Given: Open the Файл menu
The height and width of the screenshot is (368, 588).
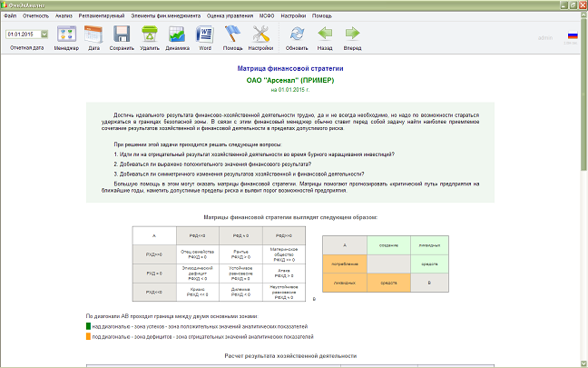Looking at the screenshot, I should pyautogui.click(x=10, y=15).
